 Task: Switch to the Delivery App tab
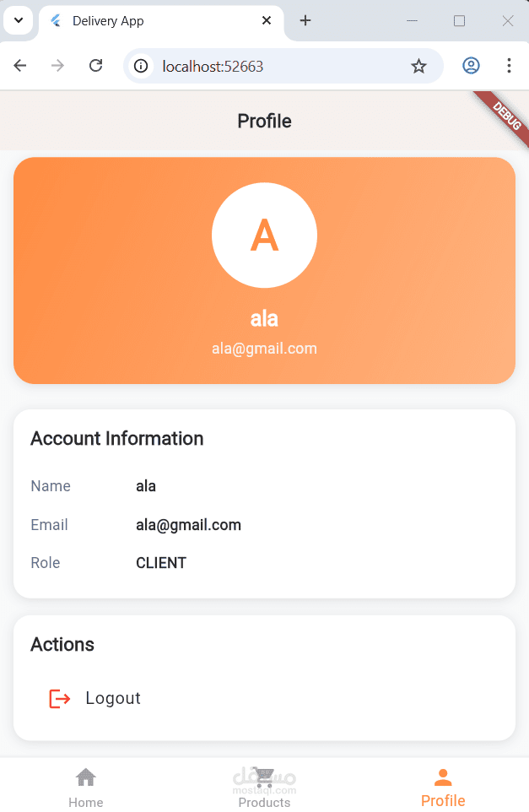pyautogui.click(x=152, y=21)
